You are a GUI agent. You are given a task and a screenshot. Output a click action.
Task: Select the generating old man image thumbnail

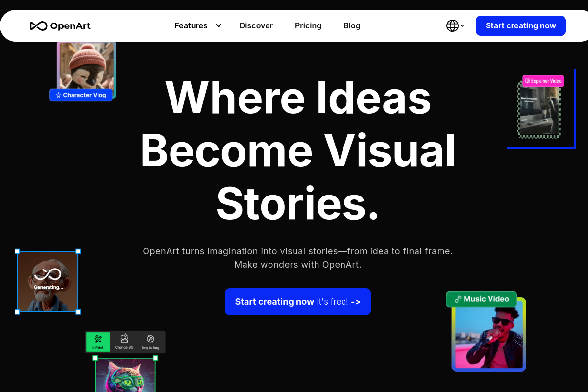pos(48,281)
